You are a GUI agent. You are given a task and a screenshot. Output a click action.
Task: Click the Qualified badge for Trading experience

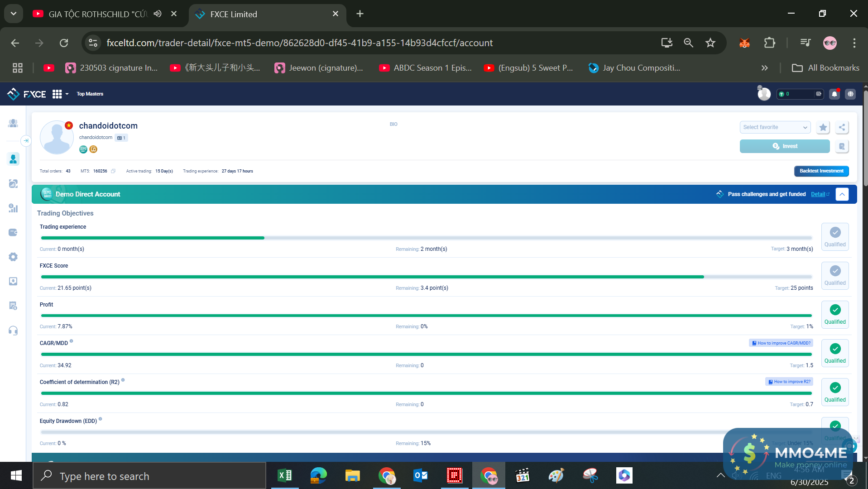coord(835,237)
